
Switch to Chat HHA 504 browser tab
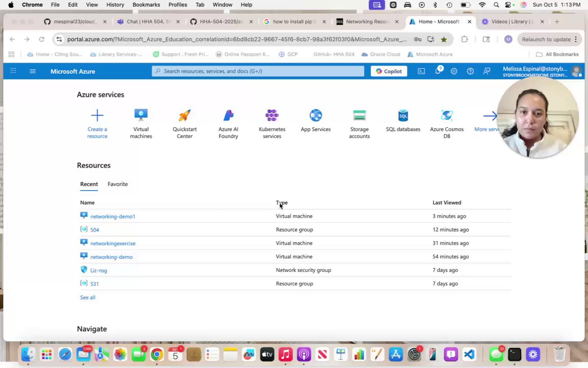click(x=149, y=21)
